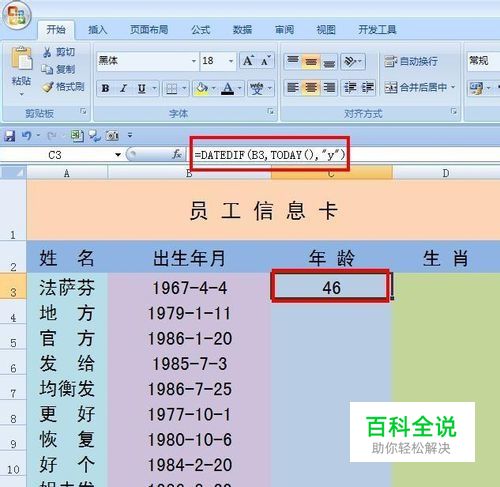Click Undo arrow in quick access toolbar
Image resolution: width=500 pixels, height=487 pixels.
tap(26, 136)
